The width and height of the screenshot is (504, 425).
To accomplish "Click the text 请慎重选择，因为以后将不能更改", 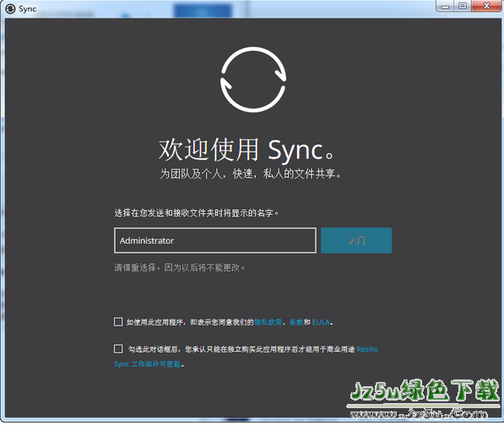I will click(179, 267).
